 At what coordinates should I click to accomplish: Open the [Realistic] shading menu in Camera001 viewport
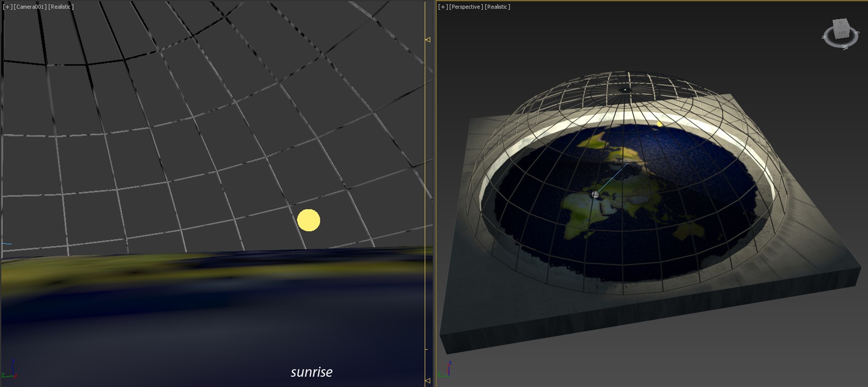pos(61,7)
